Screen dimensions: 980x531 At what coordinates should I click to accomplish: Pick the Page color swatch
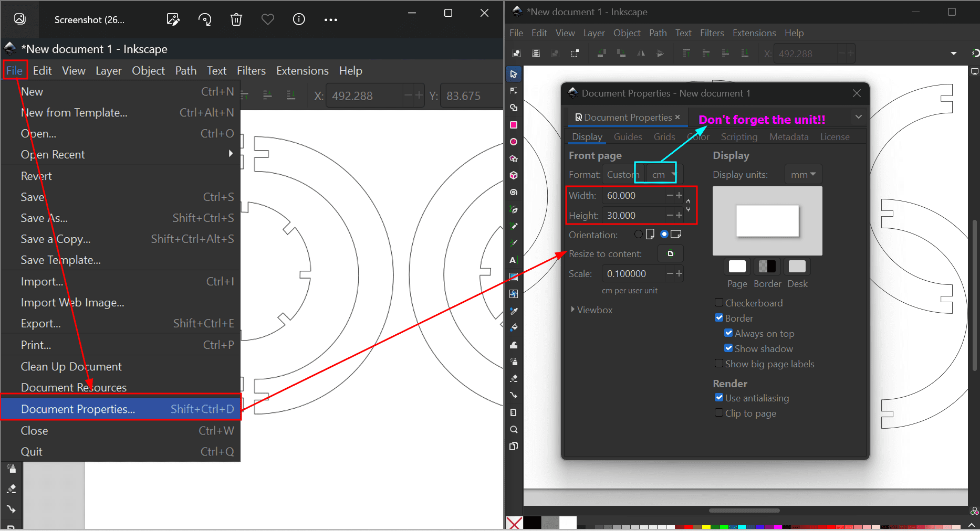(x=737, y=267)
